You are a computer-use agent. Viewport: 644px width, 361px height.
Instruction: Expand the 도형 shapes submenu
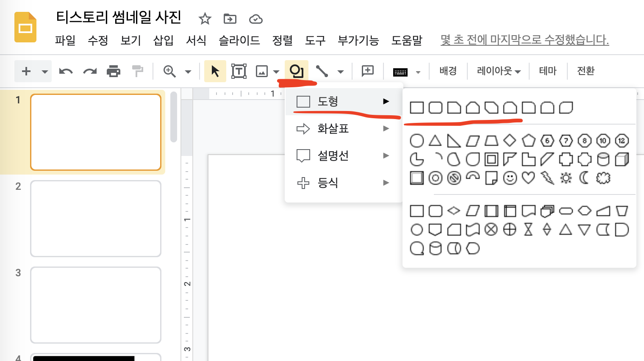click(344, 101)
